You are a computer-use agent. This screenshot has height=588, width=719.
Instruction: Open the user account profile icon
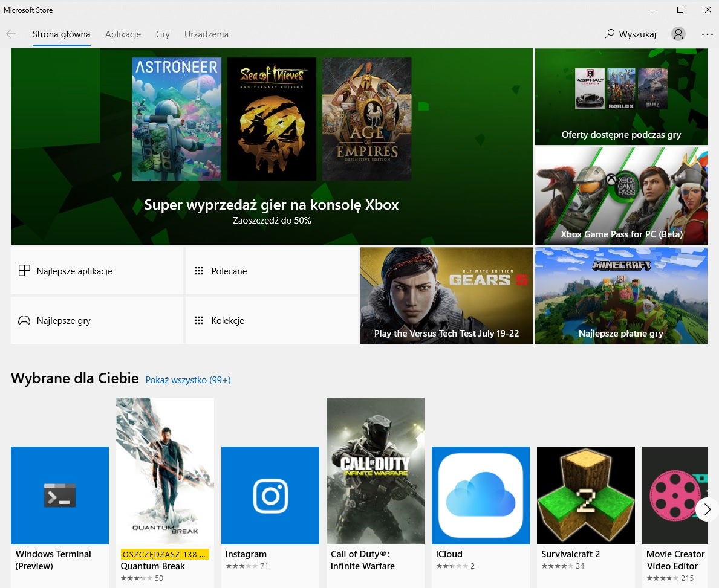678,34
